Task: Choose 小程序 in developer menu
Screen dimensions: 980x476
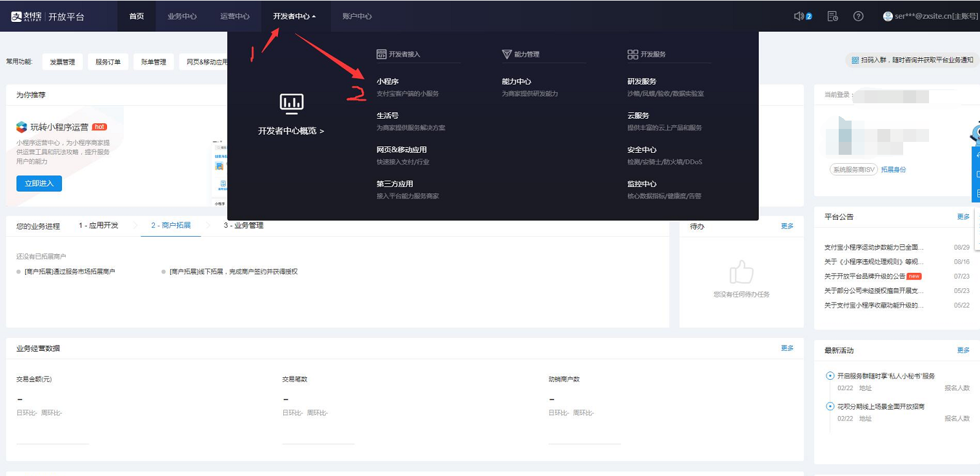Action: (388, 81)
